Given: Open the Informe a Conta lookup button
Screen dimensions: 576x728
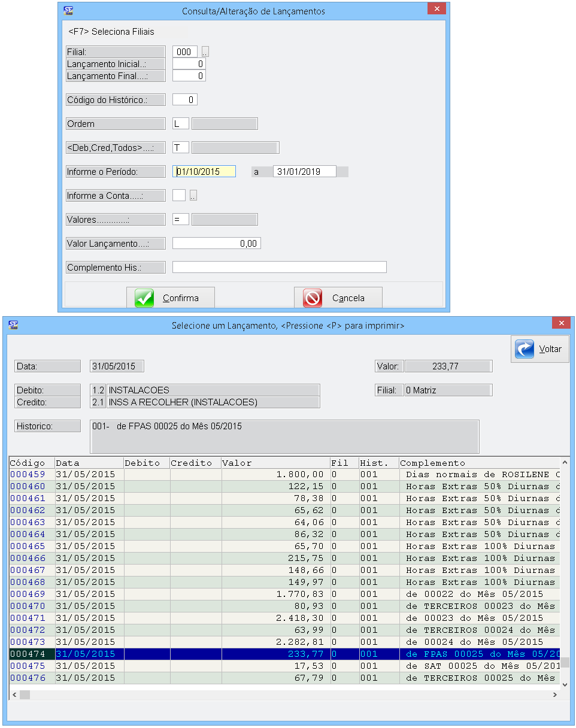Looking at the screenshot, I should [193, 195].
